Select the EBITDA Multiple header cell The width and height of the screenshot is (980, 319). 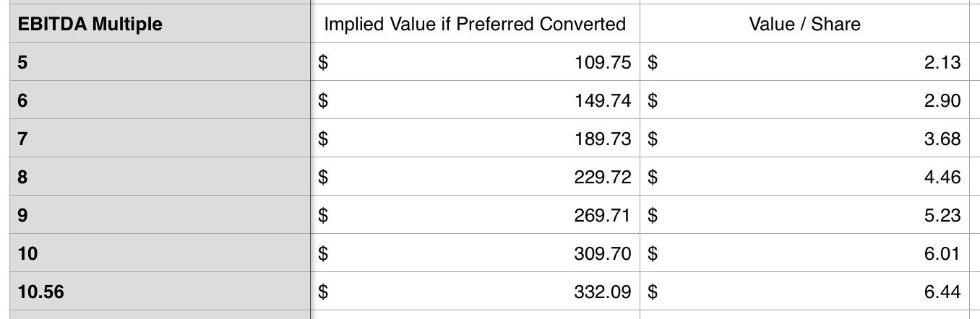[x=160, y=24]
